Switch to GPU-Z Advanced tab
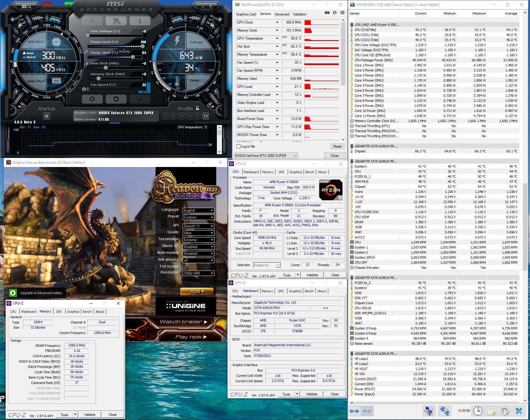This screenshot has width=530, height=420. [x=282, y=14]
